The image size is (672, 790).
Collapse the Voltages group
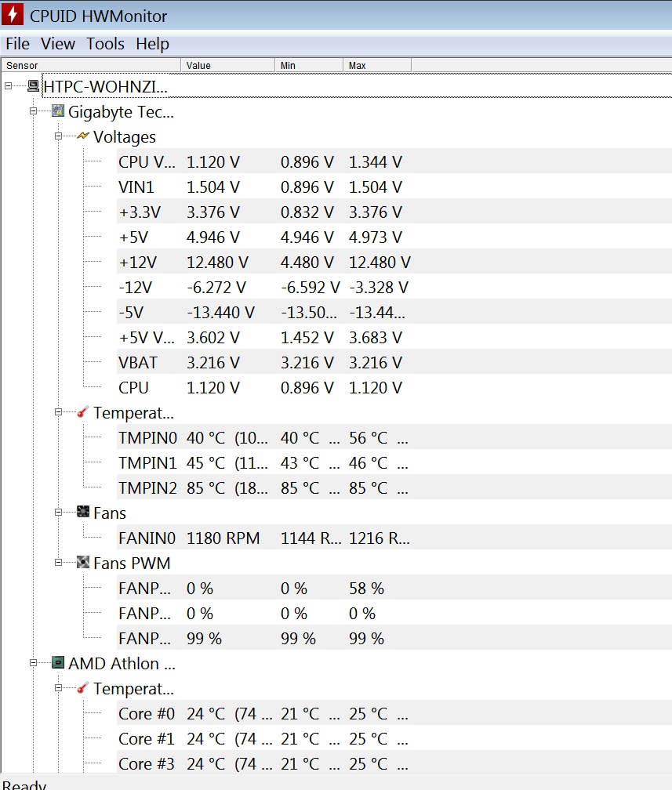59,136
